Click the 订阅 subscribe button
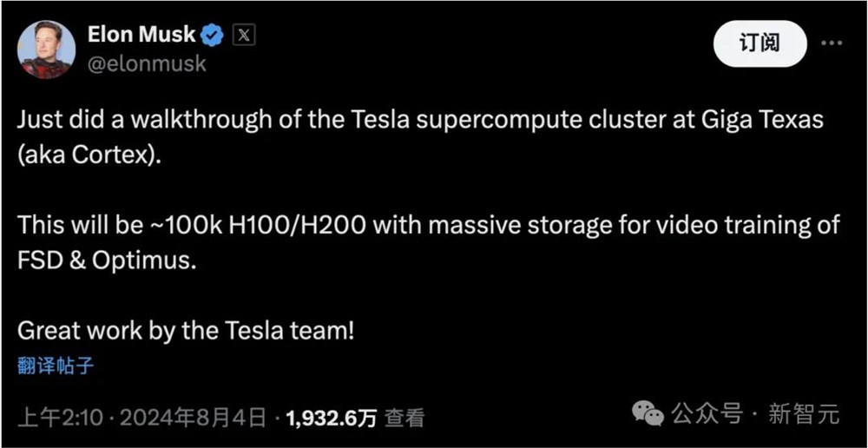 [x=759, y=43]
